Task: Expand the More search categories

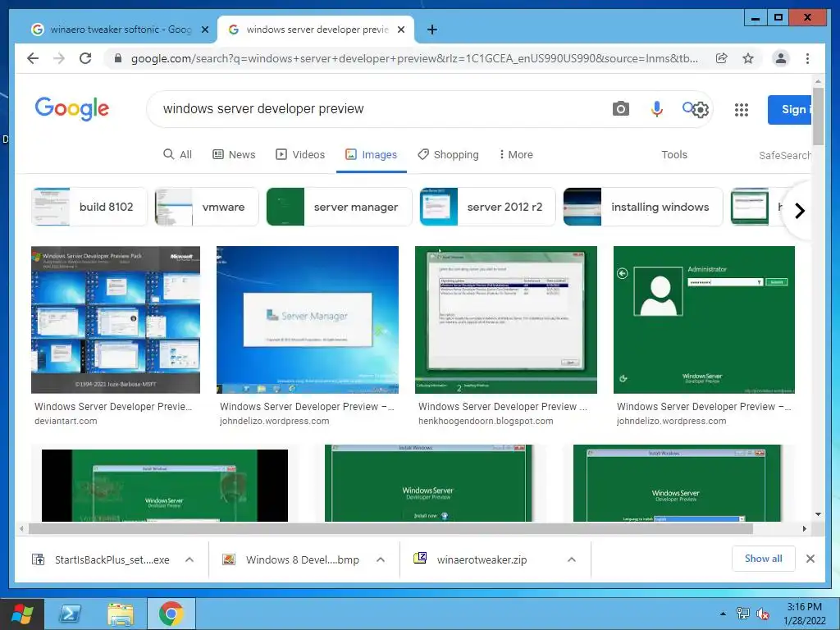Action: click(x=516, y=154)
